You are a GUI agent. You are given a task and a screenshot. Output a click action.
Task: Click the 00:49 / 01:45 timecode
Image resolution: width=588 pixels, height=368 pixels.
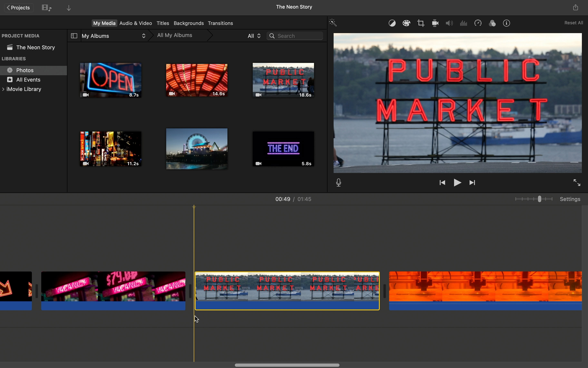click(x=293, y=199)
